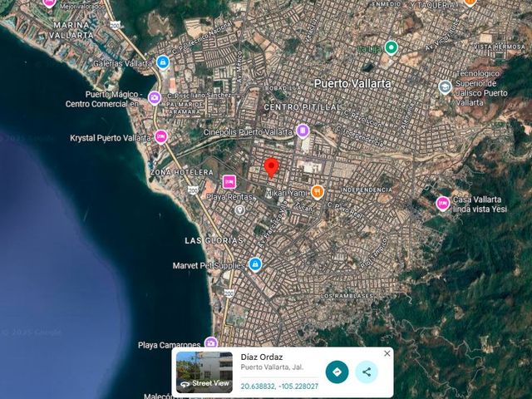Click the Díaz Ordaz card title
Screen dimensions: 532x399
coord(262,357)
